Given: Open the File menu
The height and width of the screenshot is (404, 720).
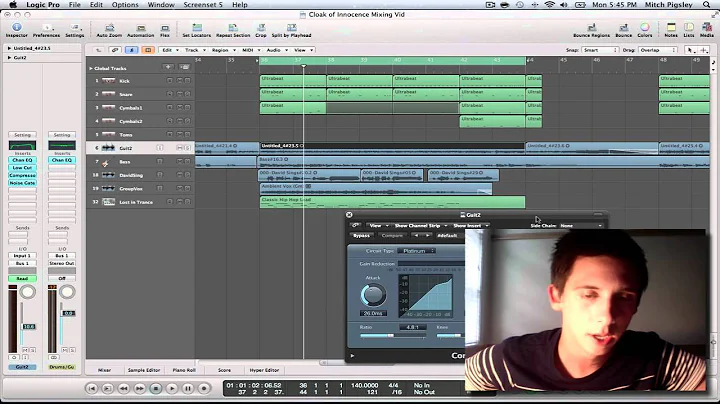Looking at the screenshot, I should pyautogui.click(x=74, y=5).
